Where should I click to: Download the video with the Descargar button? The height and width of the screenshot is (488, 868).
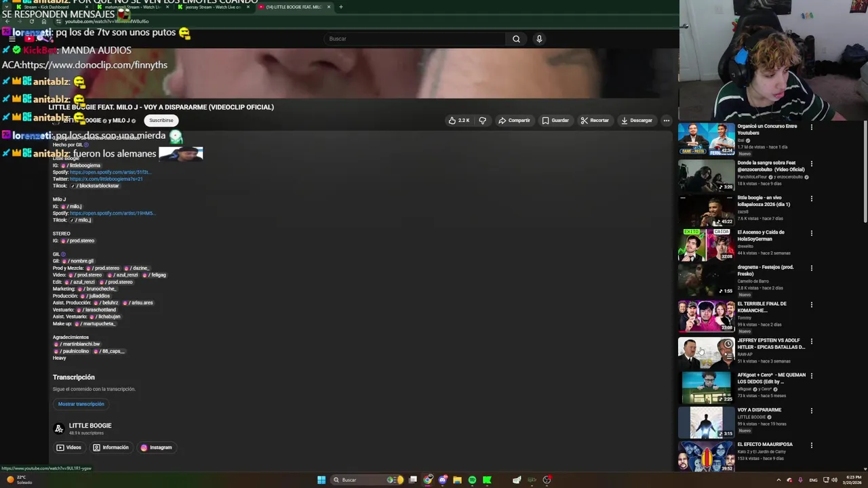[637, 121]
